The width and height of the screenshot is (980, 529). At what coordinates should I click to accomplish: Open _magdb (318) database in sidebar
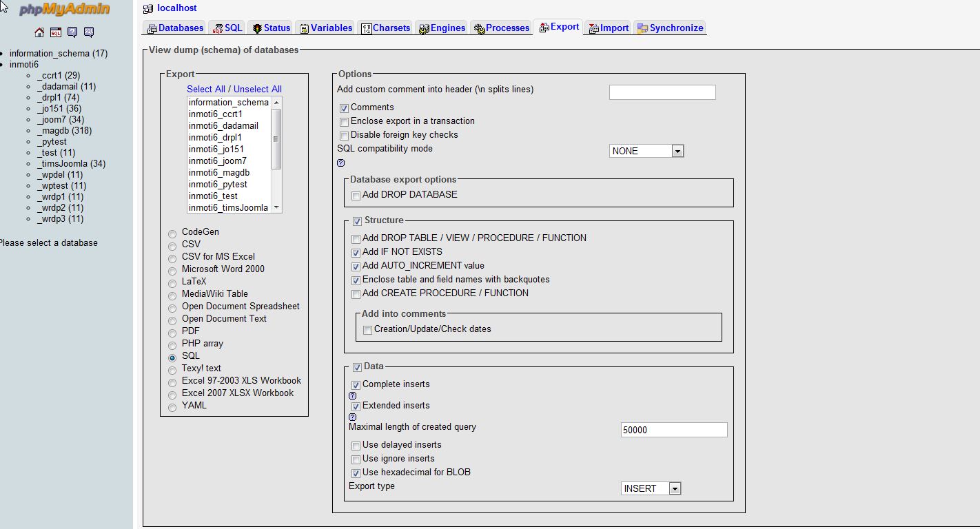point(64,131)
